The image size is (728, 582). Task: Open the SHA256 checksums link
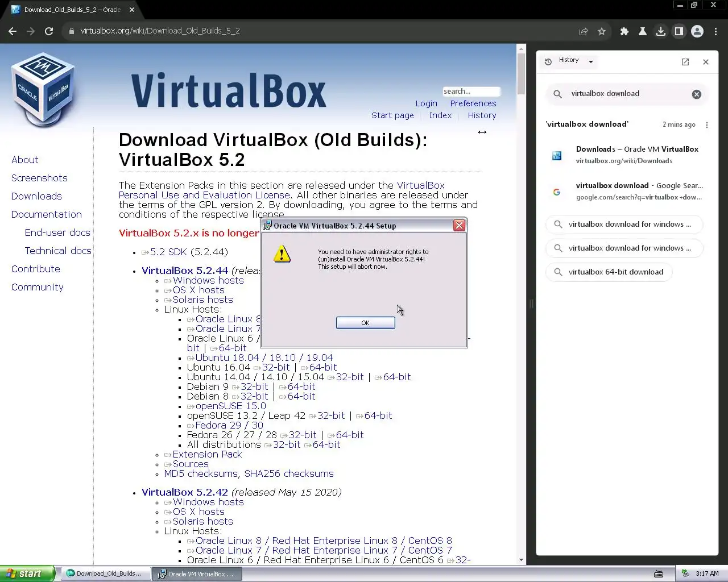[289, 474]
